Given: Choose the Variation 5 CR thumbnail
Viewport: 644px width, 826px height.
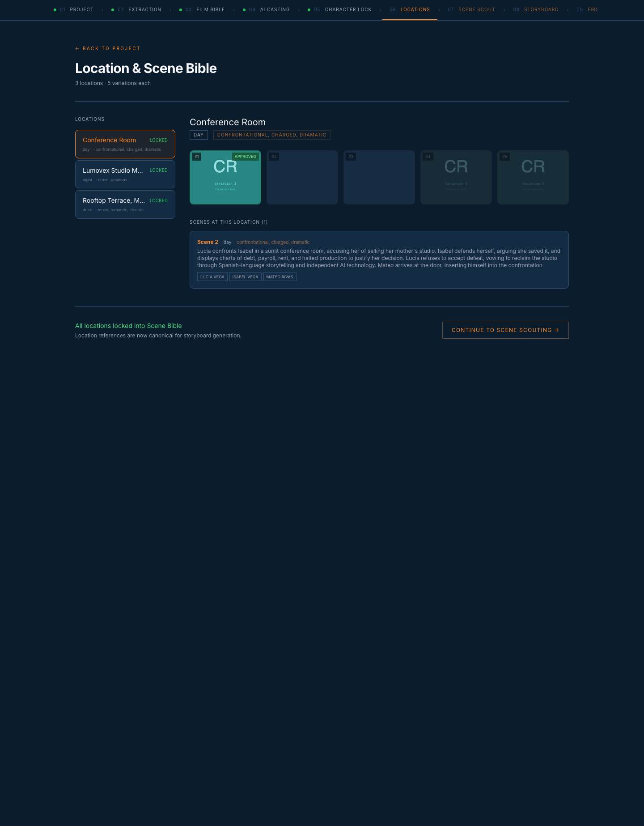Looking at the screenshot, I should 533,178.
